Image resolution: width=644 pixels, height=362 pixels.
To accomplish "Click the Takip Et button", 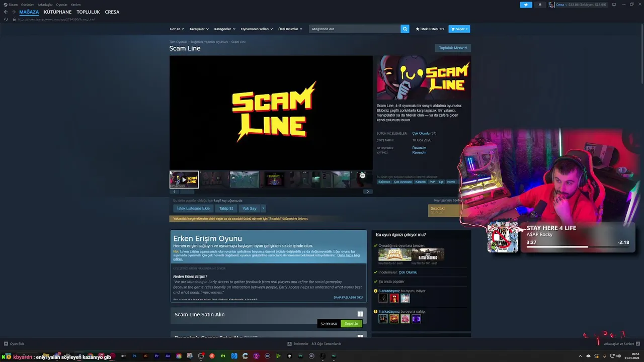I will [x=226, y=208].
